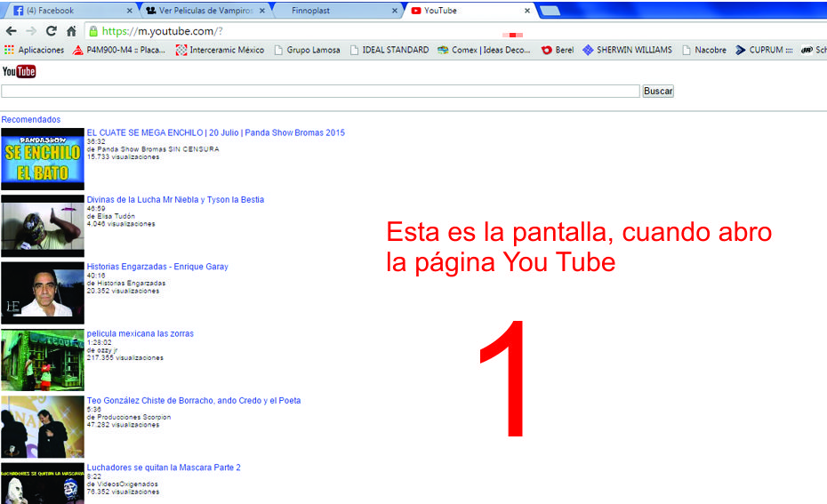The height and width of the screenshot is (504, 827).
Task: Open the browser home page icon
Action: tap(72, 31)
